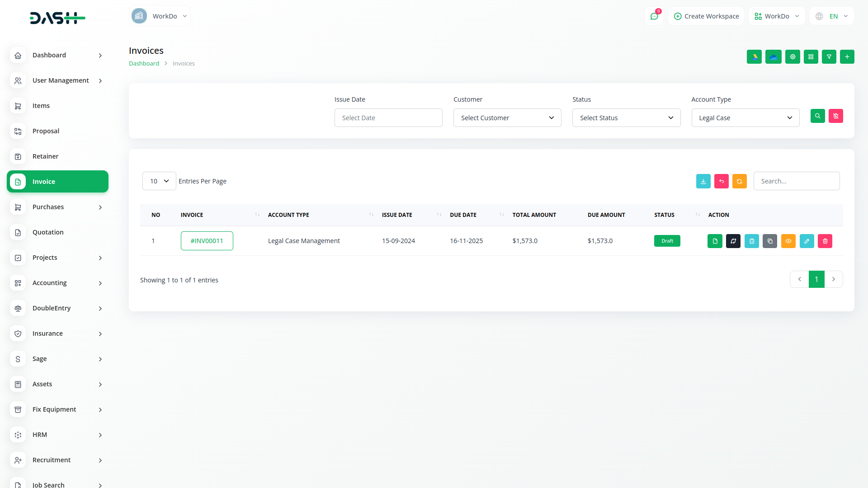Image resolution: width=868 pixels, height=488 pixels.
Task: Click Create Workspace button
Action: coord(706,16)
